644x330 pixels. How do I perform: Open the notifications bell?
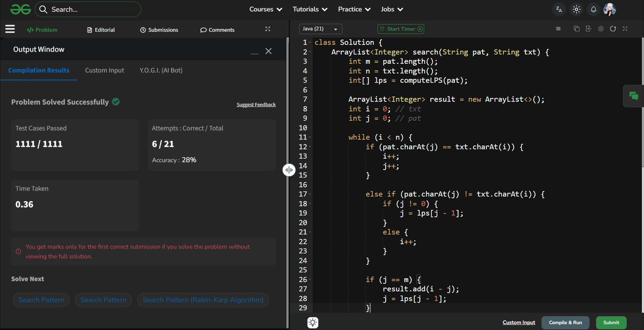(x=594, y=10)
